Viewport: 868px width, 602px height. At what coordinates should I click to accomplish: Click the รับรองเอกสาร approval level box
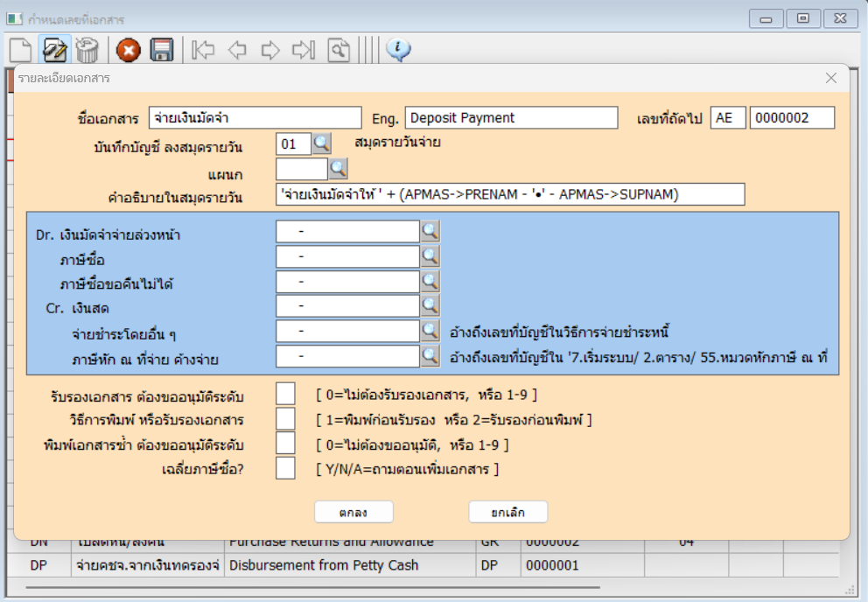pos(285,395)
